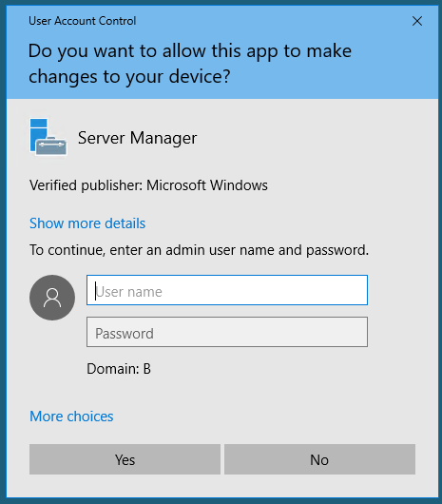Click the No button to deny changes
This screenshot has width=442, height=504.
coord(319,459)
